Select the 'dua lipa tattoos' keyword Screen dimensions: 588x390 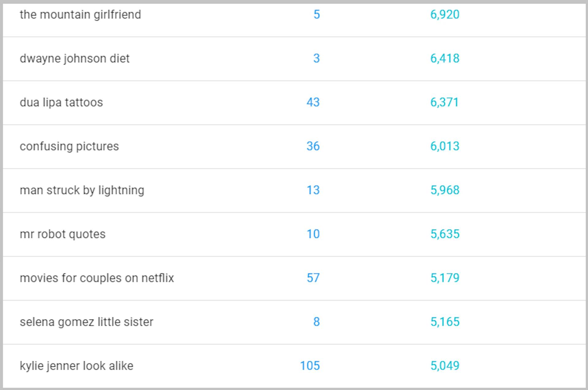coord(61,102)
